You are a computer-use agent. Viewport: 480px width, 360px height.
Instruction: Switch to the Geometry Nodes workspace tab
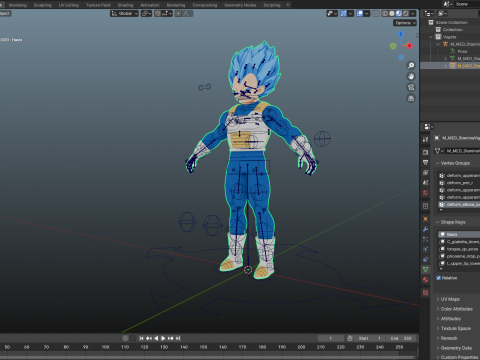tap(240, 5)
